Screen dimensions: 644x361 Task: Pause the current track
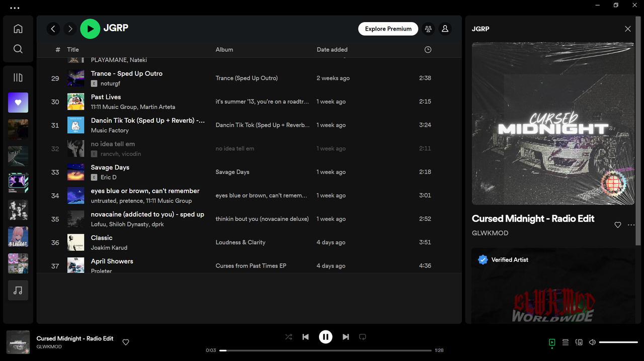point(326,337)
